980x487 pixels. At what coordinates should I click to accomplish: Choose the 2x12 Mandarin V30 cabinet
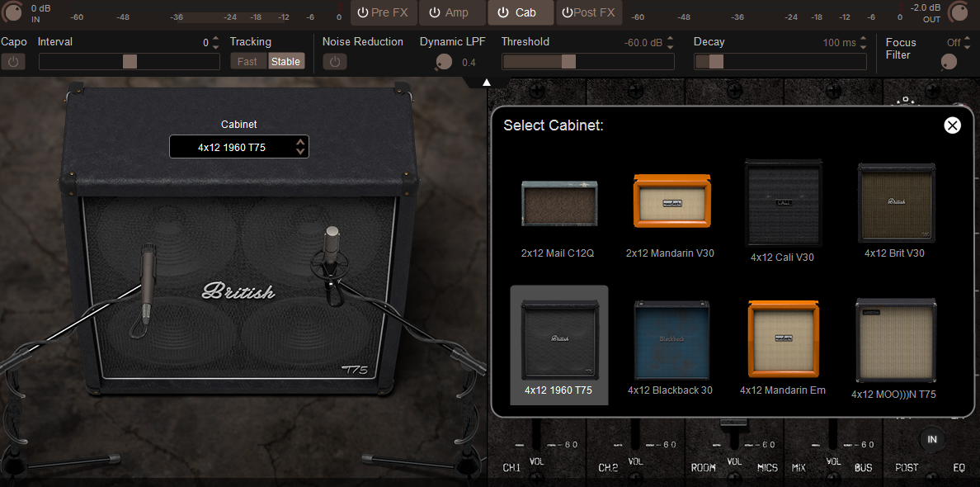[671, 201]
